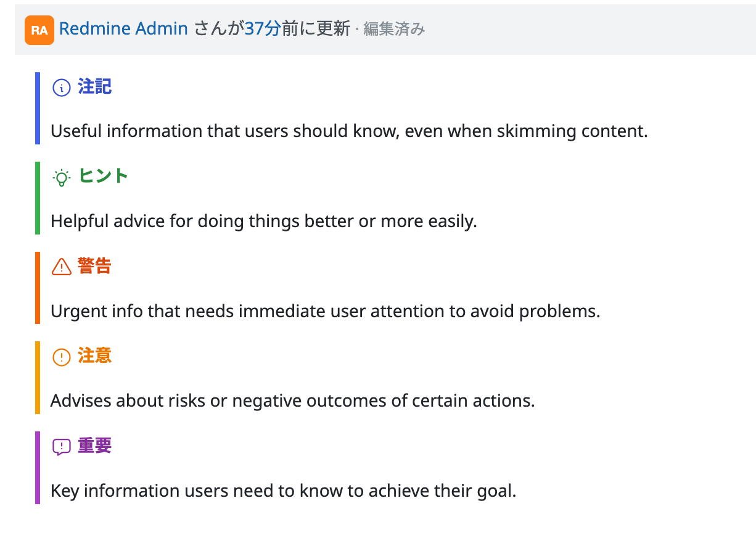Click the orange RA user avatar

tap(39, 30)
